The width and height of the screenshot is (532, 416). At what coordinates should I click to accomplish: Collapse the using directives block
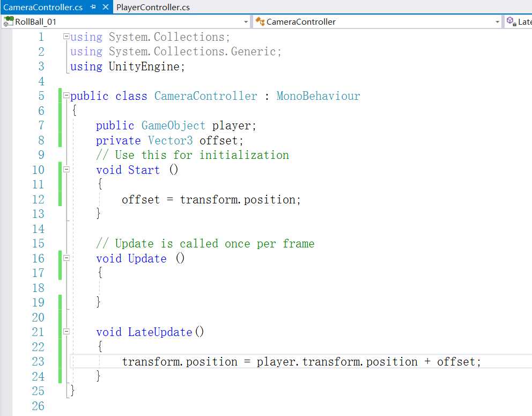[x=66, y=37]
